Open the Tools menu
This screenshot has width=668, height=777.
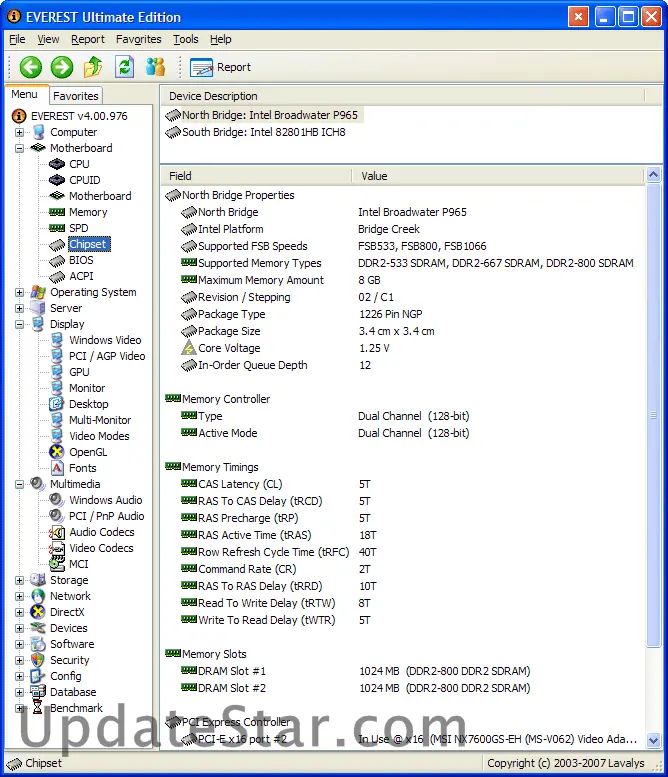(185, 39)
